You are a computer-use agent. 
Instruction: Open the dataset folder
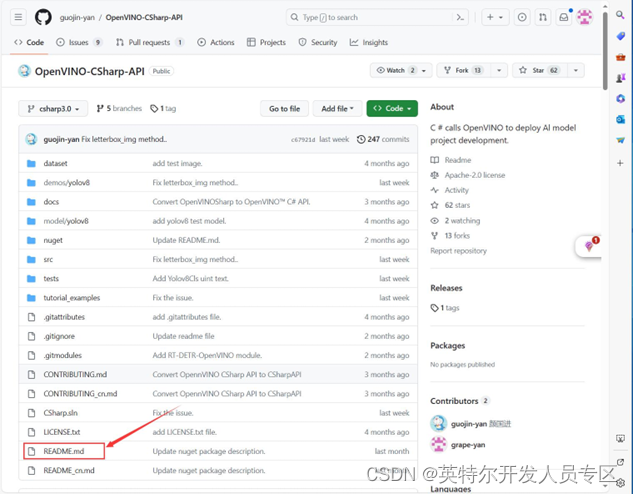pyautogui.click(x=55, y=163)
